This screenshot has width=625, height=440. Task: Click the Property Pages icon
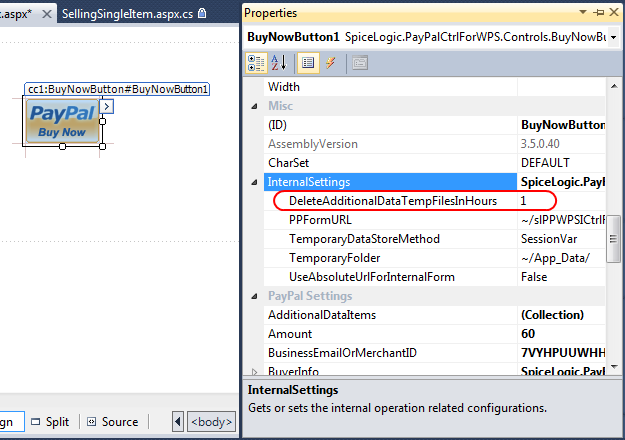tap(359, 62)
